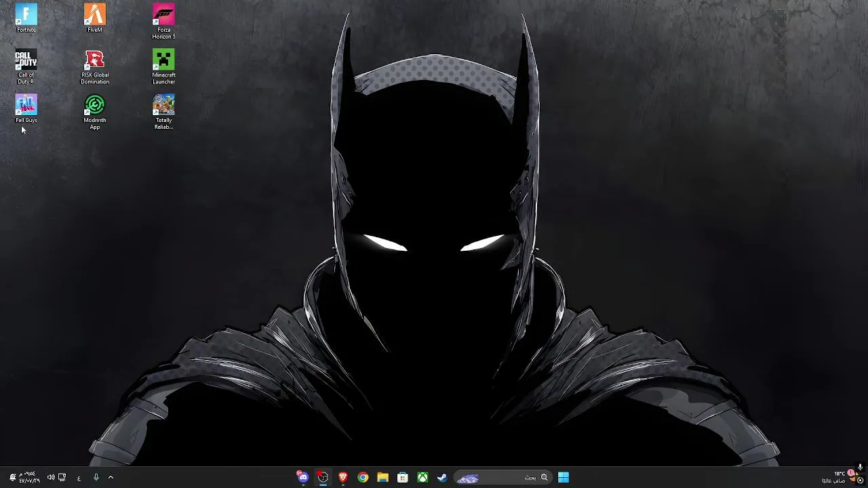This screenshot has height=488, width=868.
Task: Select the Minecraft Launcher icon
Action: [163, 67]
